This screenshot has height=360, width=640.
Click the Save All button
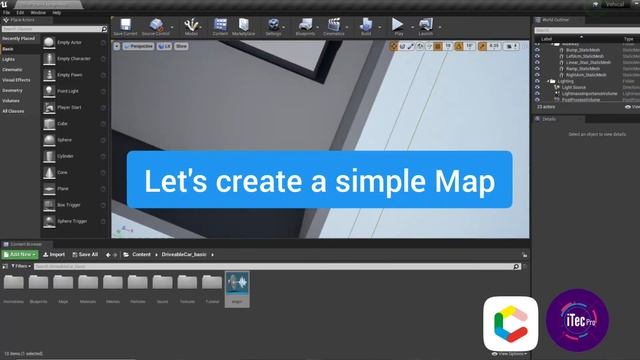pyautogui.click(x=85, y=254)
